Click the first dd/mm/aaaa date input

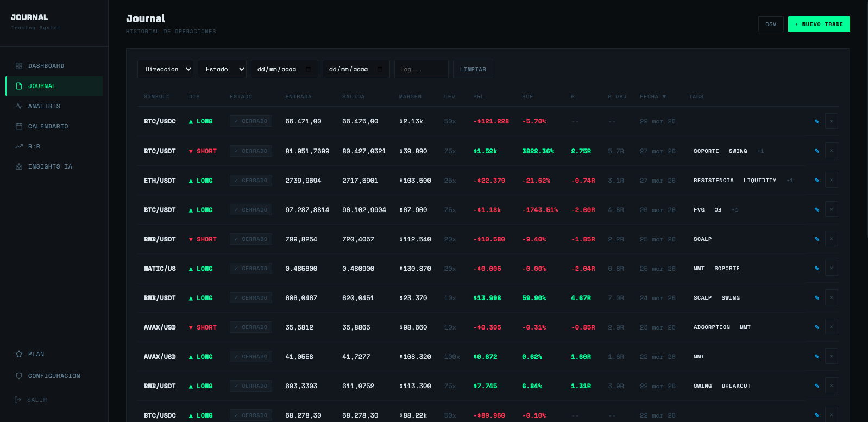(284, 69)
